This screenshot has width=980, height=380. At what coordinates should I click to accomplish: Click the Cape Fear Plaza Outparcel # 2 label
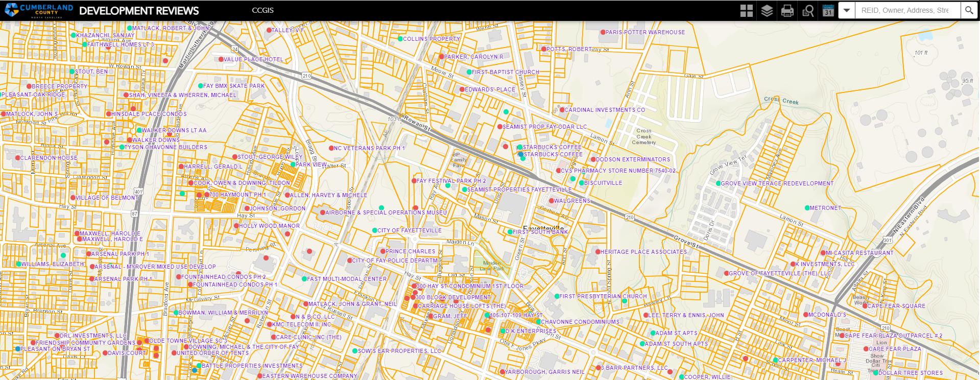point(894,336)
